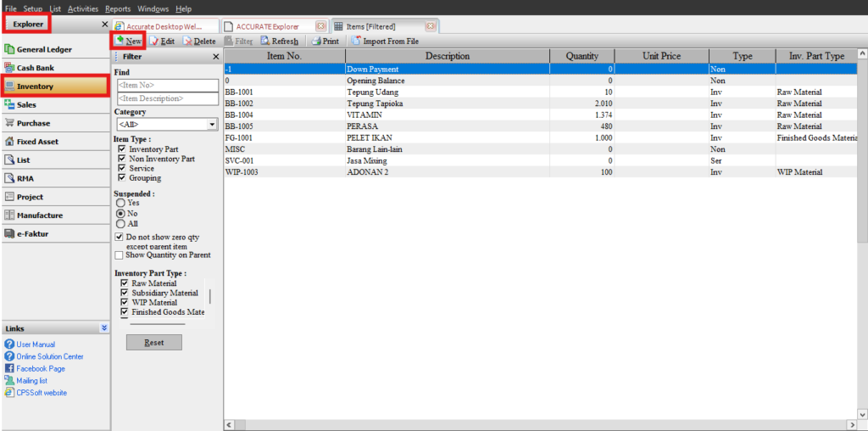
Task: Toggle WIP Material checkbox
Action: 124,303
